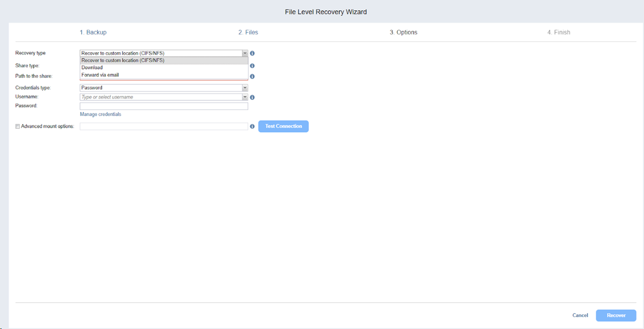
Task: Select Recover to custom location (CIFS/NFS) option
Action: [x=123, y=60]
